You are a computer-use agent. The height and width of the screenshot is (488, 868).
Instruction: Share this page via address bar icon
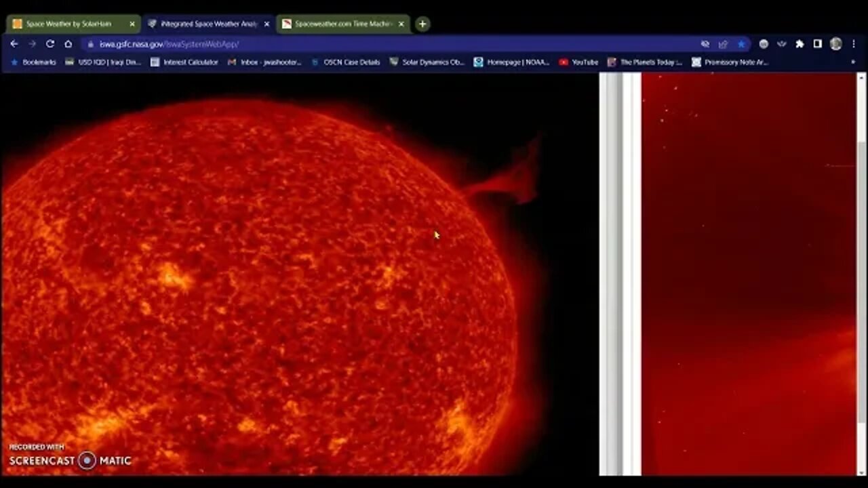723,44
